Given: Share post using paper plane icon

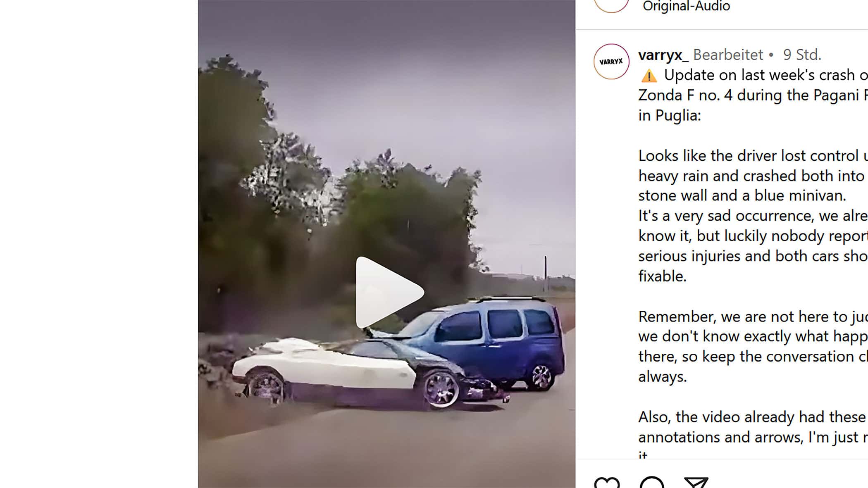Looking at the screenshot, I should [x=696, y=482].
